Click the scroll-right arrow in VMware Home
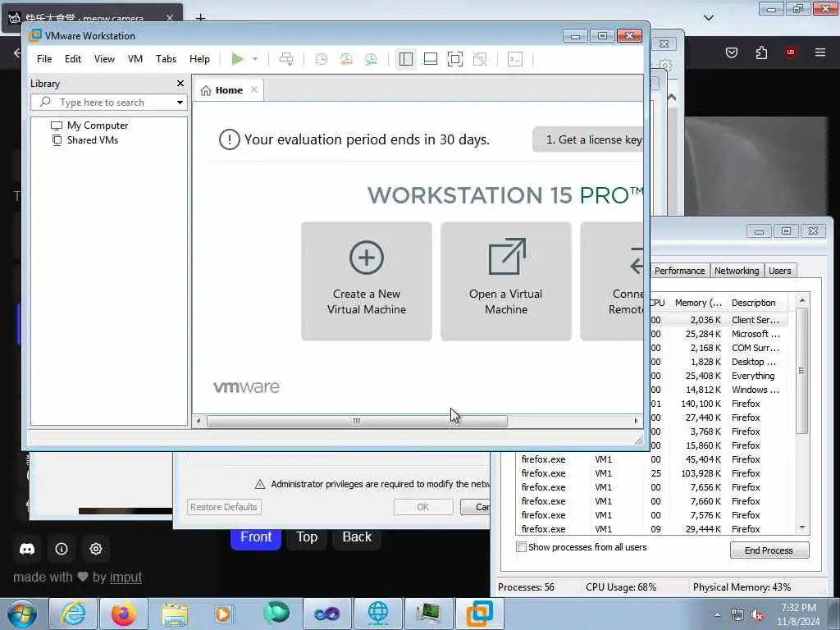 (x=636, y=421)
